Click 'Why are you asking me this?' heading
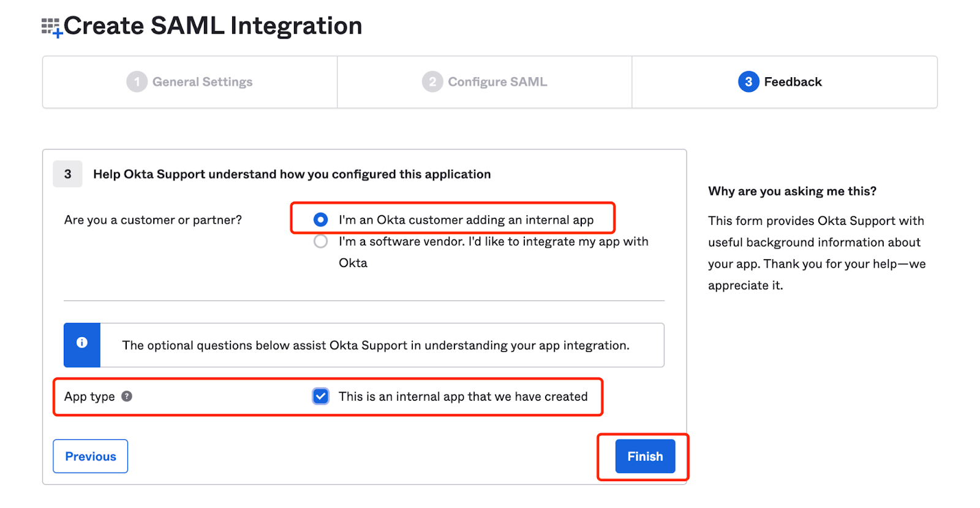Viewport: 980px width, 508px height. [793, 191]
